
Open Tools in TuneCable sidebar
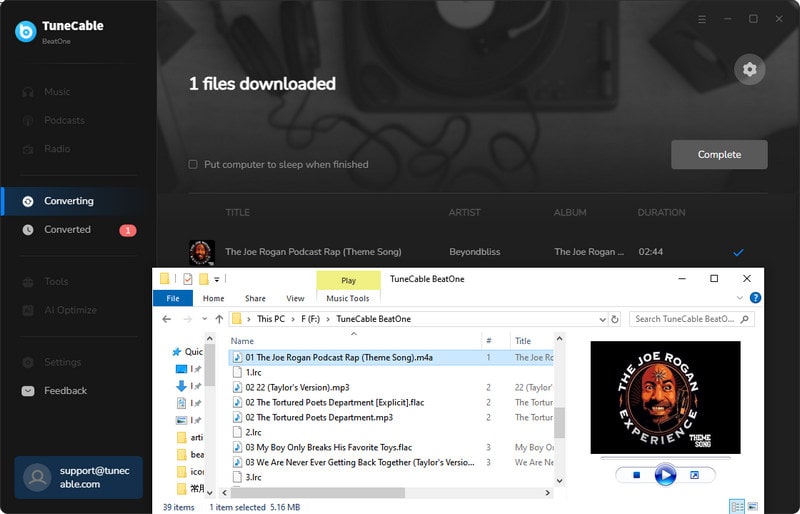click(x=56, y=282)
